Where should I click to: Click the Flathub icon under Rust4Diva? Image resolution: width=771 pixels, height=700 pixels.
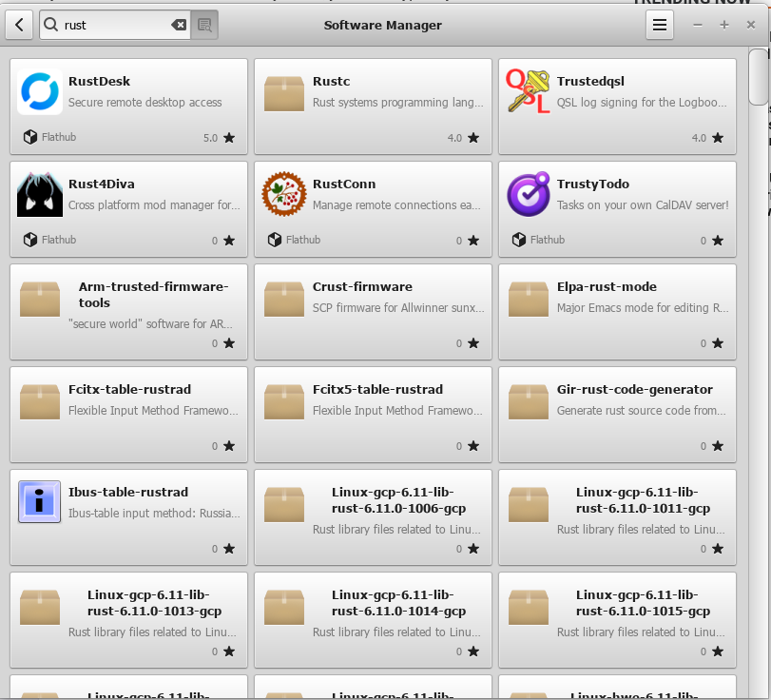[30, 240]
